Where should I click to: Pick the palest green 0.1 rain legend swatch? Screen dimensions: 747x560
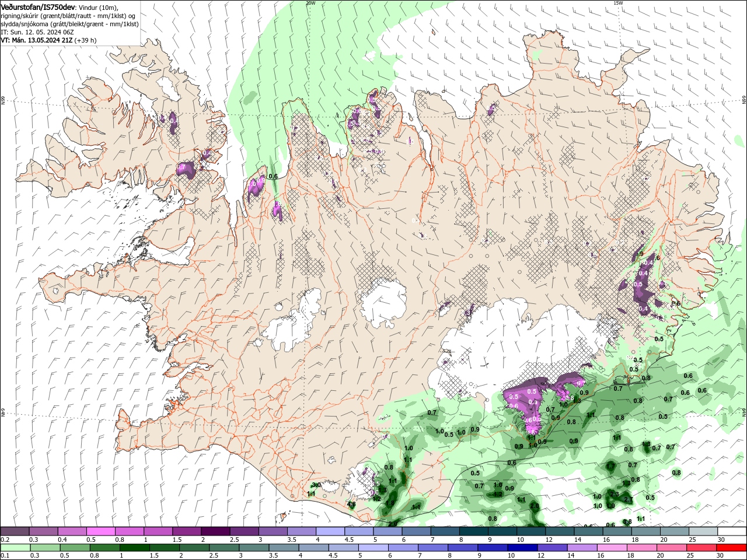[15, 548]
